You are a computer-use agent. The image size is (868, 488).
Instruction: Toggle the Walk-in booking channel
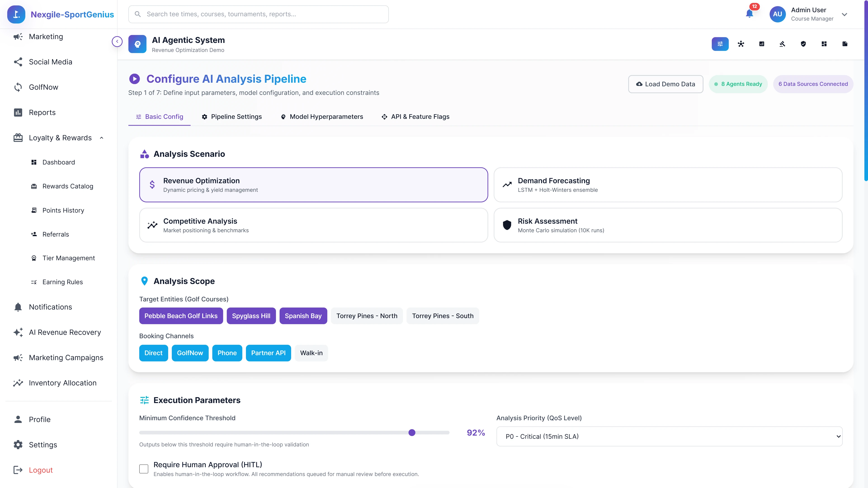click(311, 353)
